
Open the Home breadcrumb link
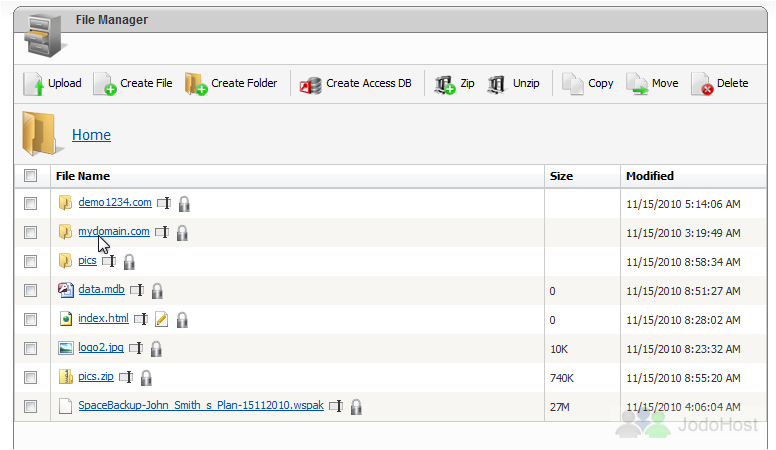click(91, 135)
